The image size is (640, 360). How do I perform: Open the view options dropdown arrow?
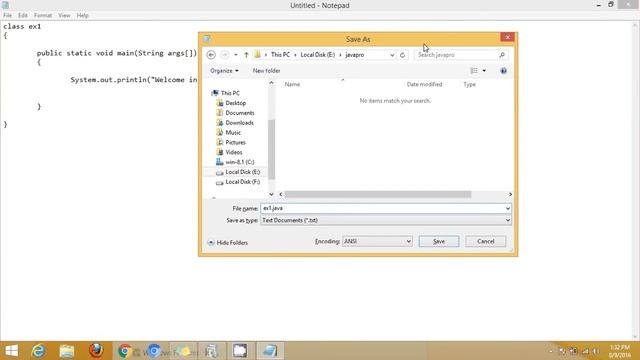[x=484, y=71]
